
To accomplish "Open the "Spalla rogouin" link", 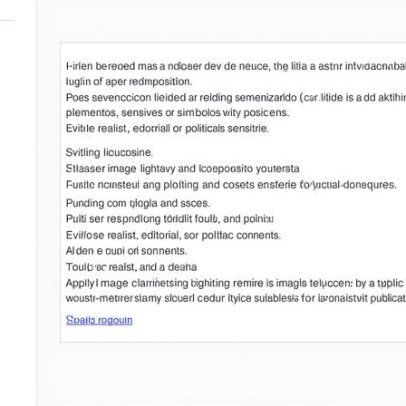I will (x=99, y=320).
